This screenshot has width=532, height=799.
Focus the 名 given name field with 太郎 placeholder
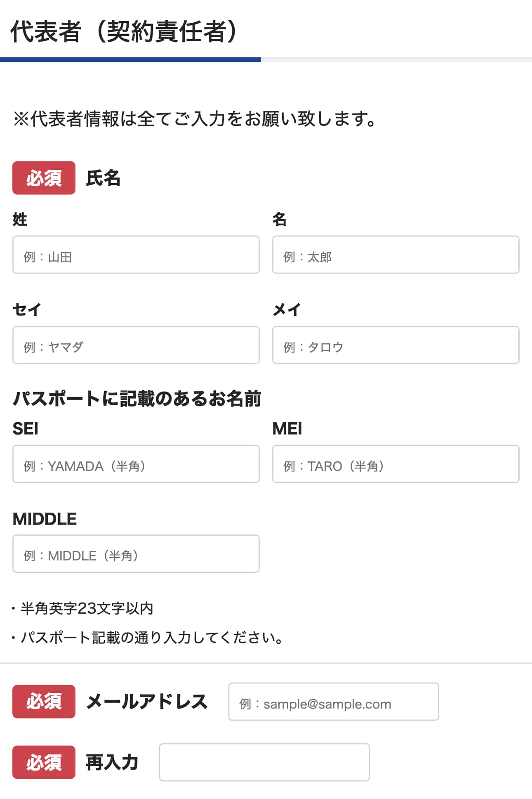395,255
